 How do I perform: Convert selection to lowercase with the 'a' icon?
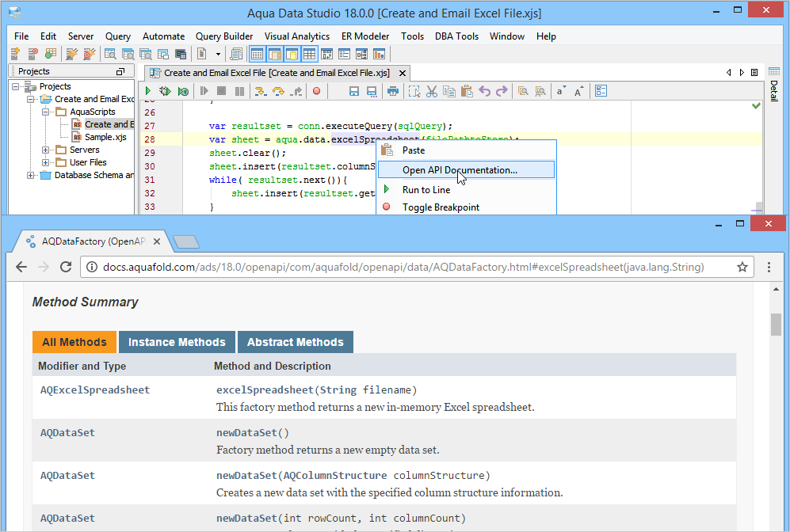coord(561,91)
